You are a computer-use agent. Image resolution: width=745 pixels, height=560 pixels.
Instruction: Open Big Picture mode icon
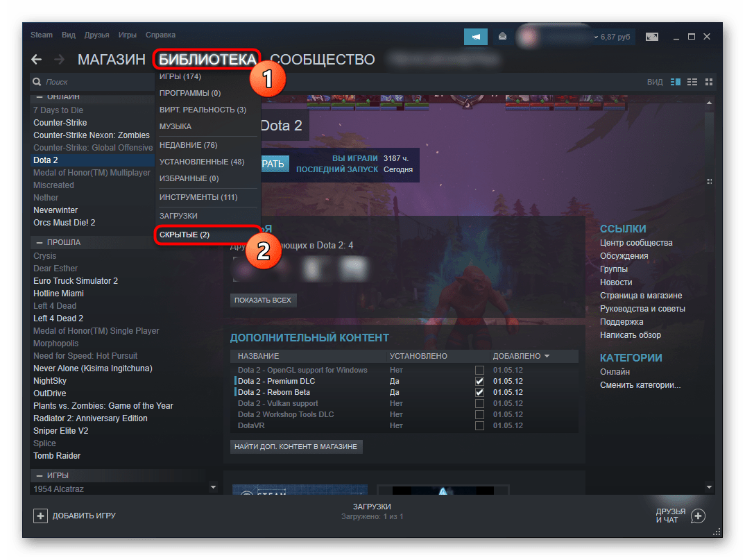[652, 37]
